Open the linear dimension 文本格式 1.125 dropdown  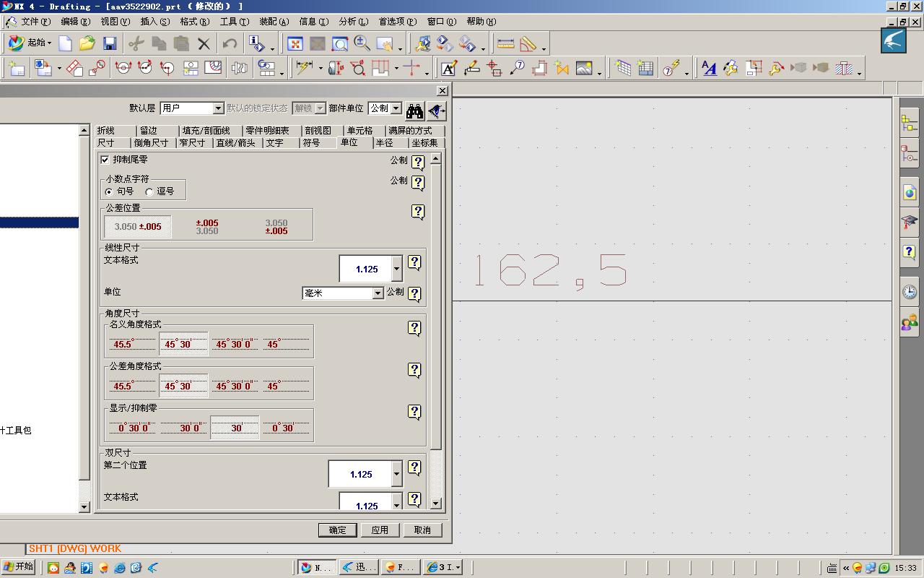(x=396, y=269)
